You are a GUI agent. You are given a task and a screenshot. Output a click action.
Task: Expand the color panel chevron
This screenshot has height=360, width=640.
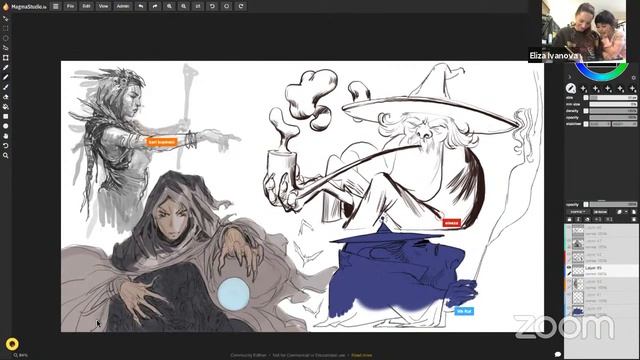coord(570,77)
